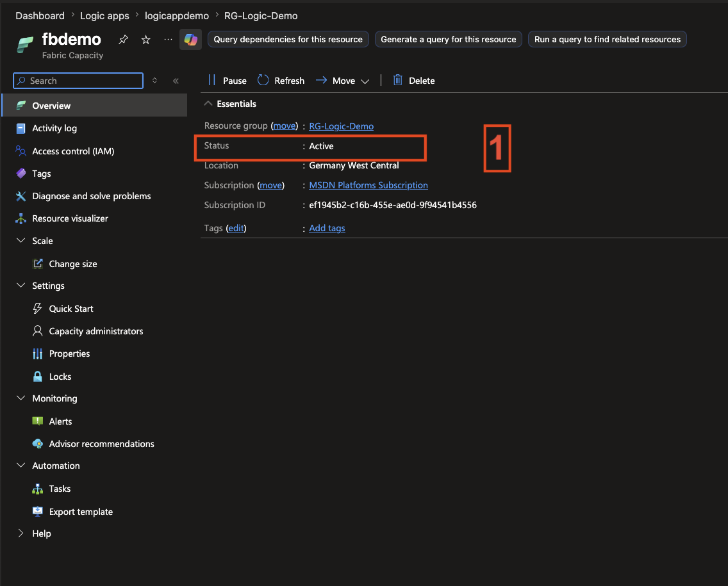Refresh the resource overview
Viewport: 728px width, 586px height.
pyautogui.click(x=281, y=80)
